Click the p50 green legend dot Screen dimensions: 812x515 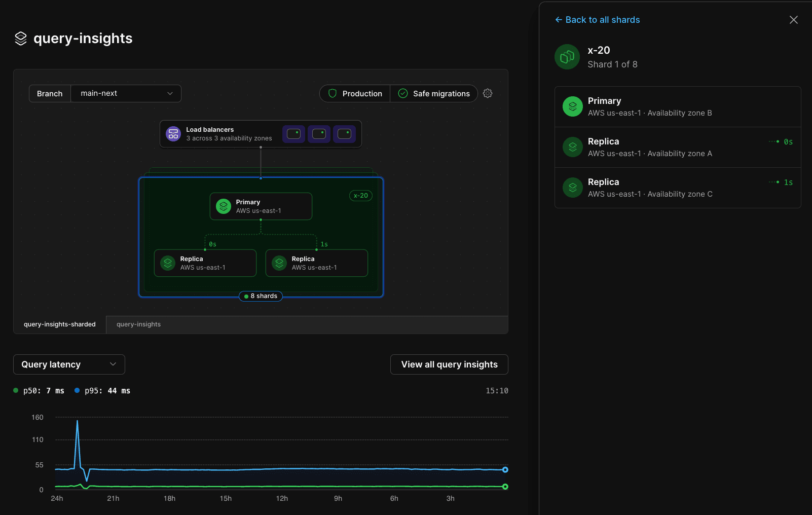pos(16,390)
